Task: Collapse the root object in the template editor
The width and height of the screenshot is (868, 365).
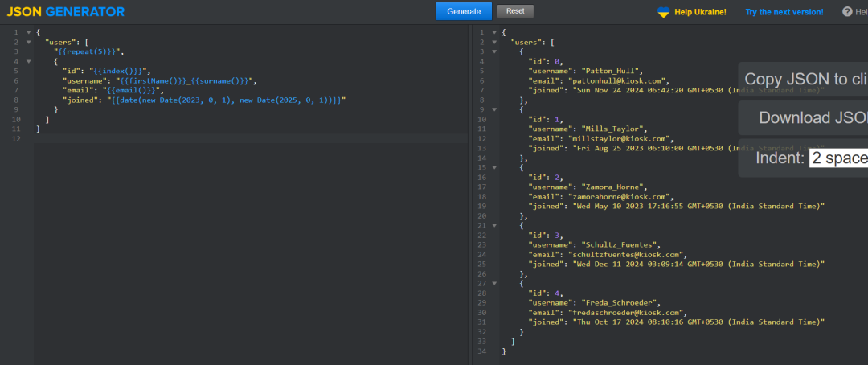Action: click(x=29, y=32)
